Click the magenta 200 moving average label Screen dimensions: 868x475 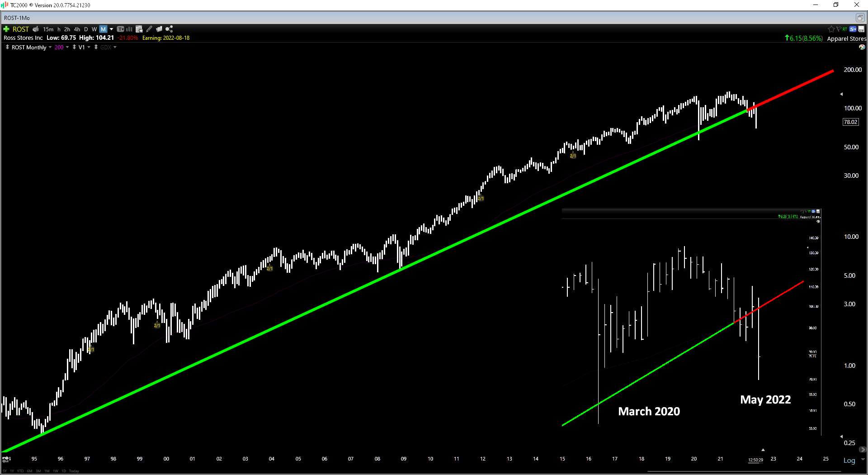pos(59,47)
